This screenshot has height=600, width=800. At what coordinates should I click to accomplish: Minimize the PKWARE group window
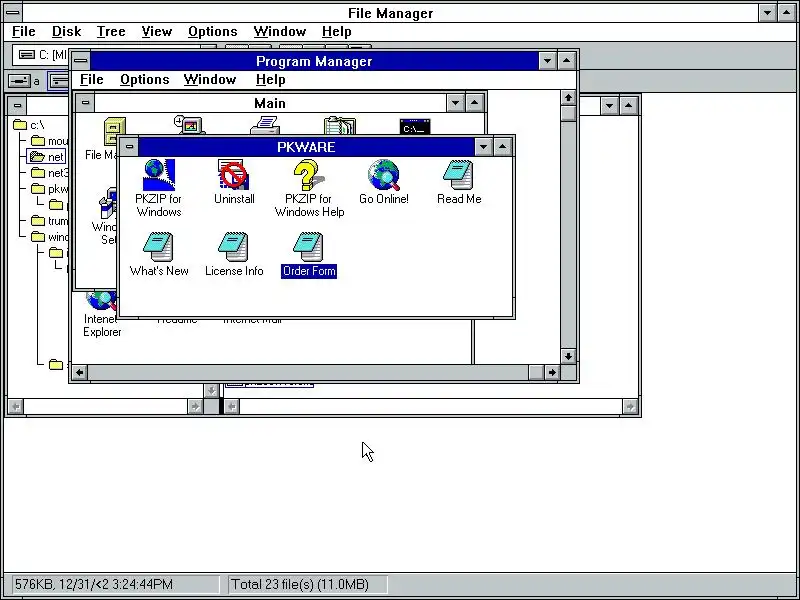pyautogui.click(x=483, y=147)
